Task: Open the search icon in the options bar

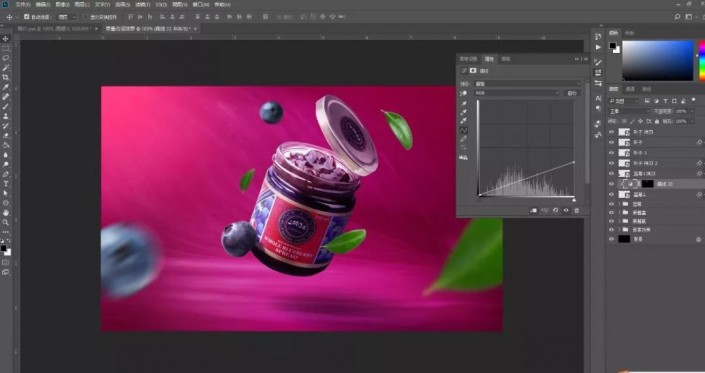Action: (x=678, y=17)
